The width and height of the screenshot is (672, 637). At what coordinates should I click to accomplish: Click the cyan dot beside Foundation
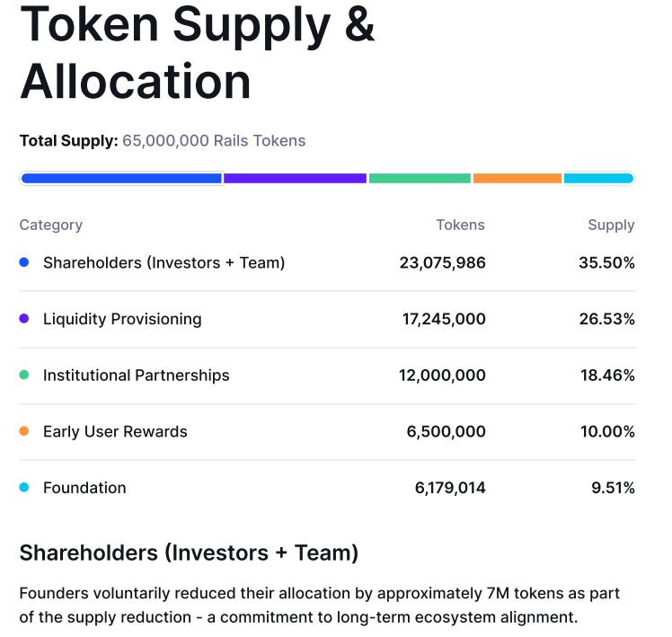(24, 488)
